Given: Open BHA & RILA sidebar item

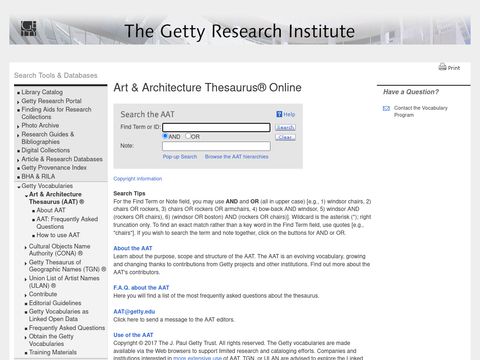Looking at the screenshot, I should click(x=38, y=176).
